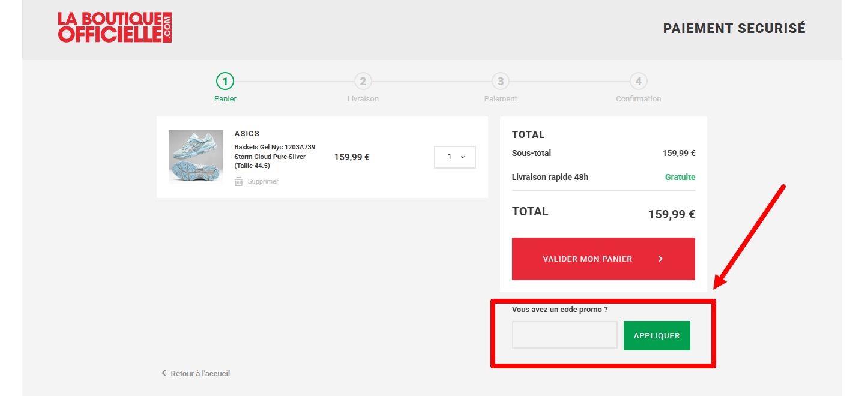
Task: Click the Supprimer link to remove item
Action: [x=263, y=181]
